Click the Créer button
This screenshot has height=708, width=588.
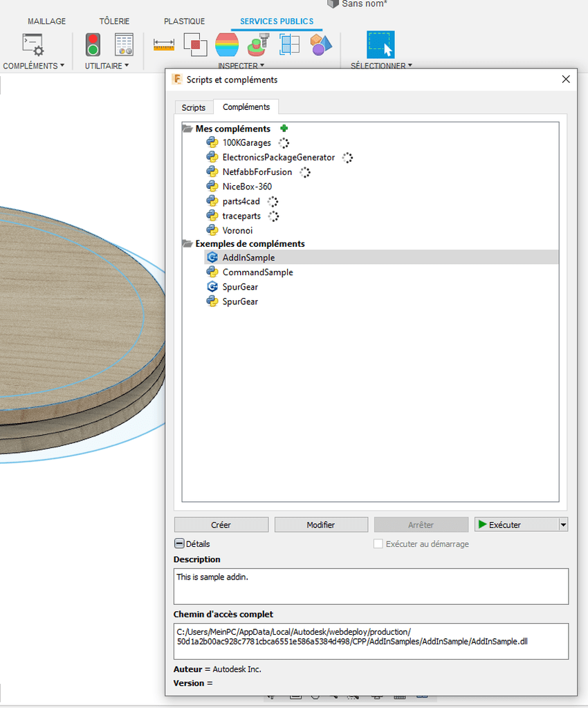click(221, 525)
